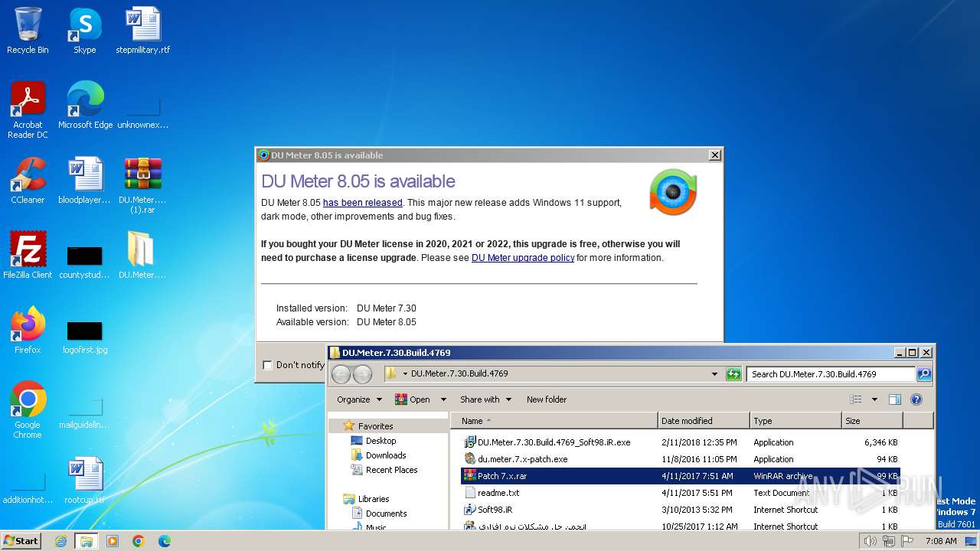The image size is (980, 551).
Task: Select Libraries in the navigation pane
Action: (x=373, y=499)
